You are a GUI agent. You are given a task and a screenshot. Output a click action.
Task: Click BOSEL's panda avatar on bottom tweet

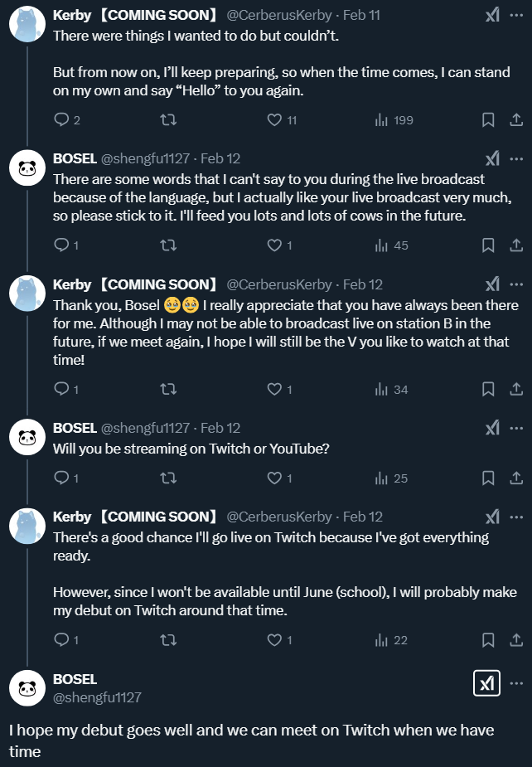tap(27, 687)
